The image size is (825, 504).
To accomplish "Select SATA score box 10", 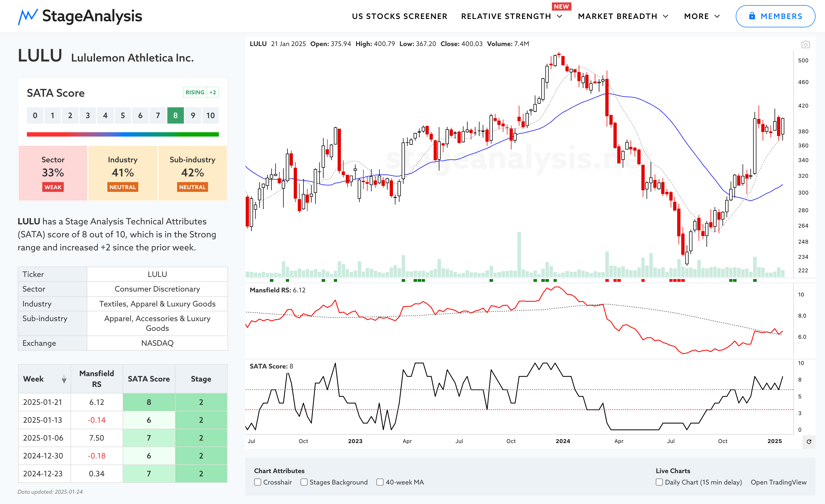I will coord(210,115).
